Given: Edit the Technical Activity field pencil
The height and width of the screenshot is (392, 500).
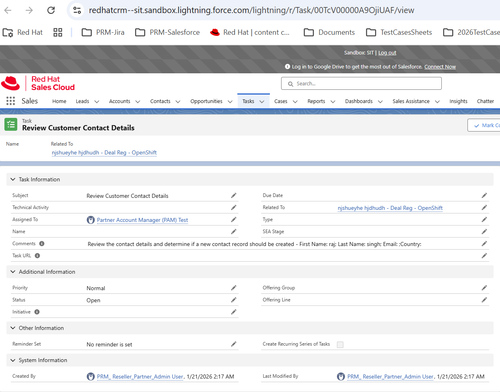Looking at the screenshot, I should [234, 207].
